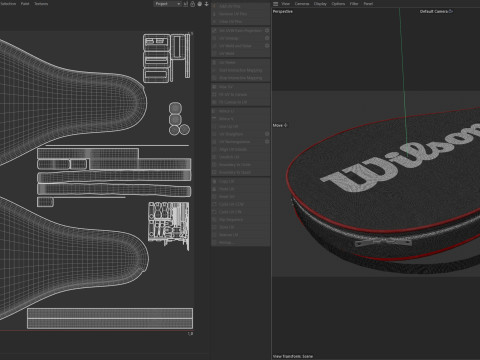Select Add UV Pins tool
The height and width of the screenshot is (360, 480).
point(240,6)
